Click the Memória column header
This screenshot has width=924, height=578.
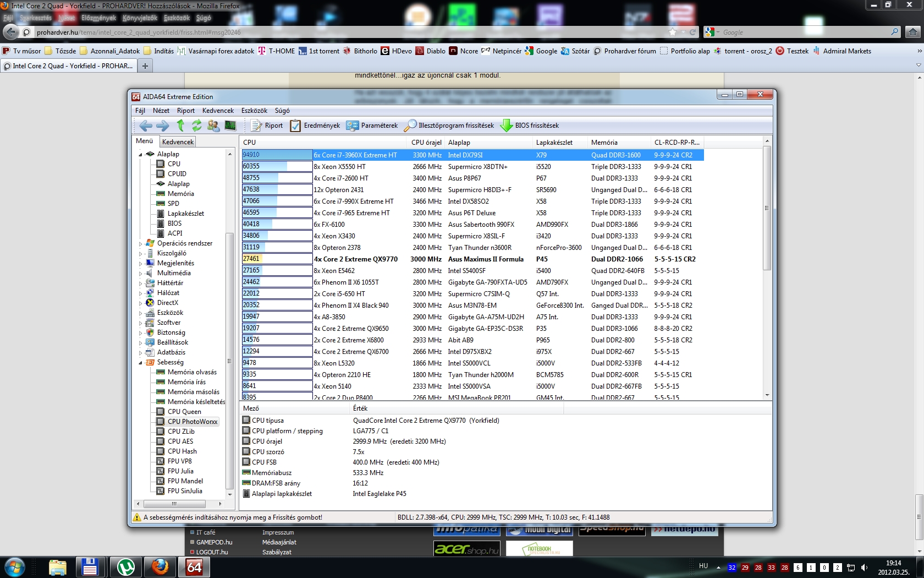point(619,142)
